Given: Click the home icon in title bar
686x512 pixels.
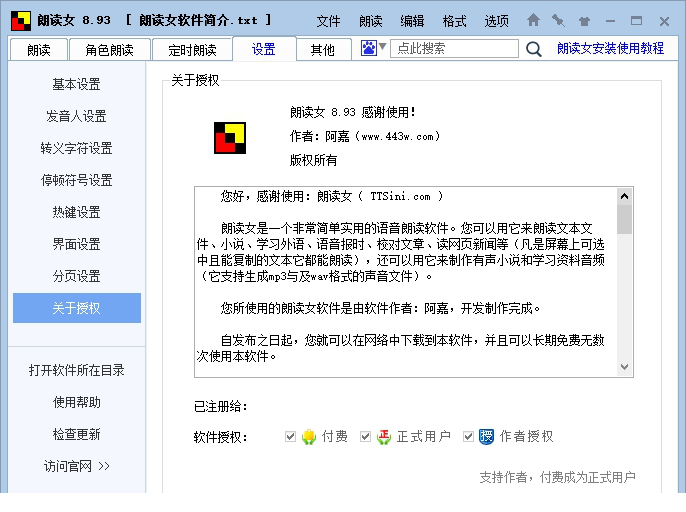Looking at the screenshot, I should 533,20.
